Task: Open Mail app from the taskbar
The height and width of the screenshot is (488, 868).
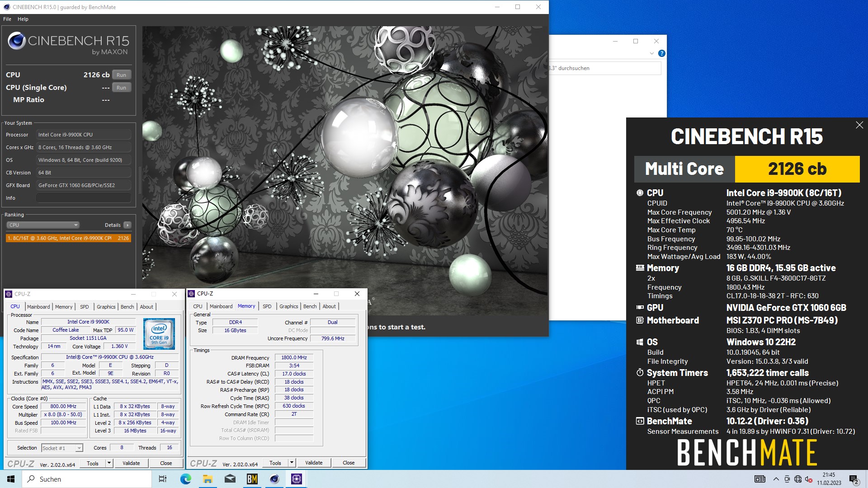Action: pos(230,479)
